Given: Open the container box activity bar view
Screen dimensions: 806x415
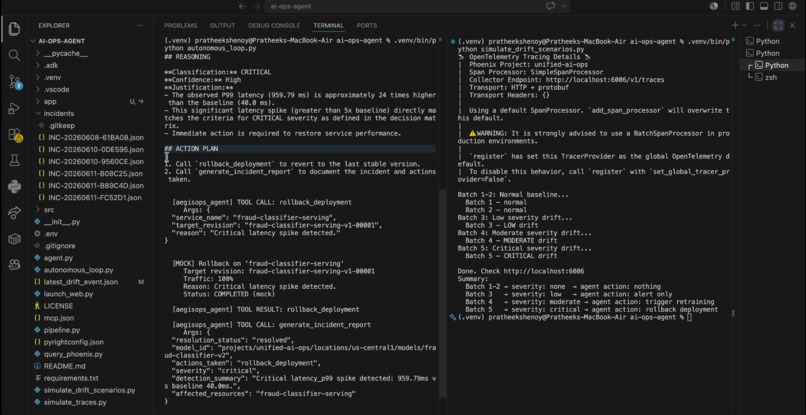Looking at the screenshot, I should pos(14,239).
